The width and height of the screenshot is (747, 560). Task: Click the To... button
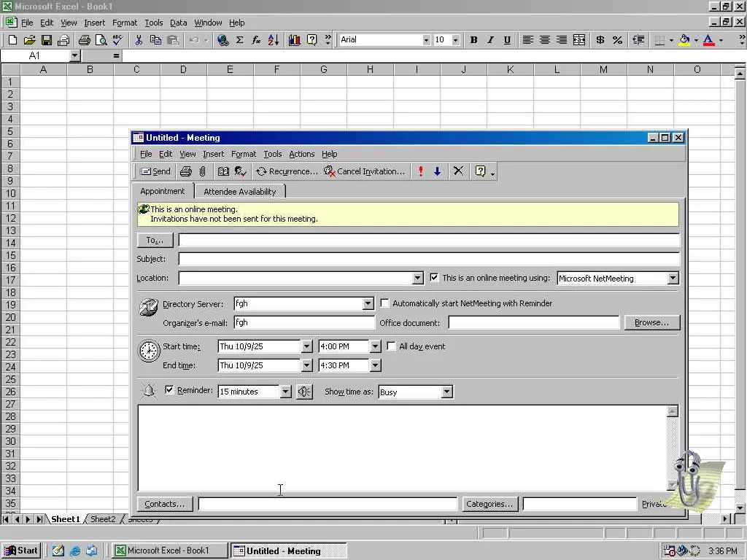(155, 240)
